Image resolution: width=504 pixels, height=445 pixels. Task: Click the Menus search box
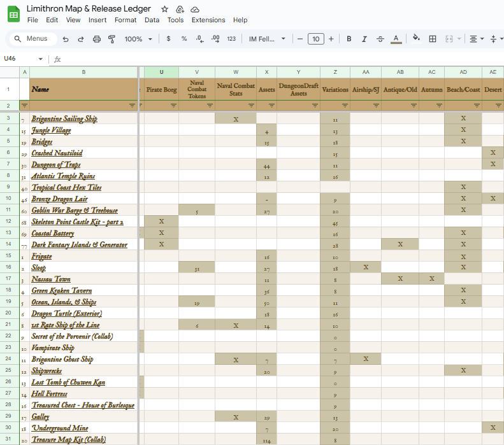(x=32, y=39)
